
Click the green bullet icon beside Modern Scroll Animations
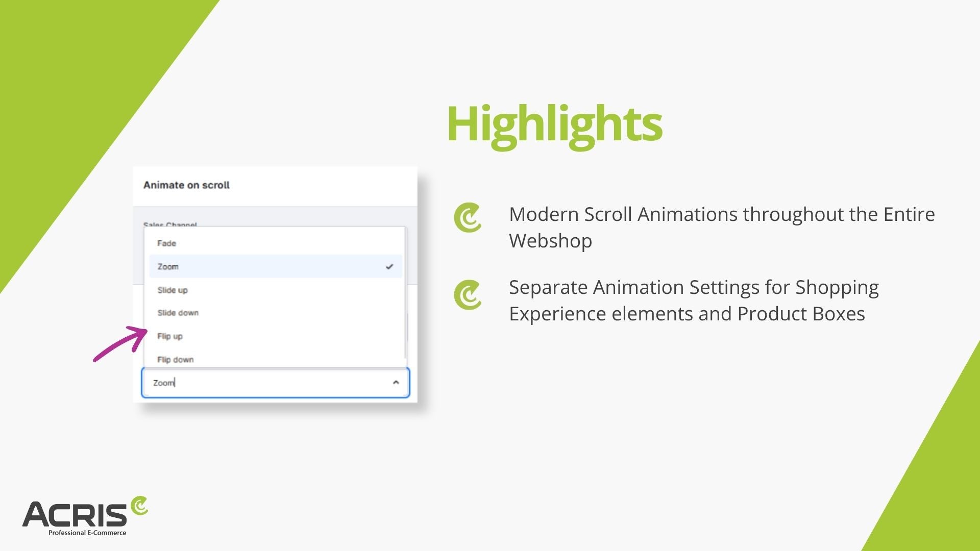pos(468,218)
